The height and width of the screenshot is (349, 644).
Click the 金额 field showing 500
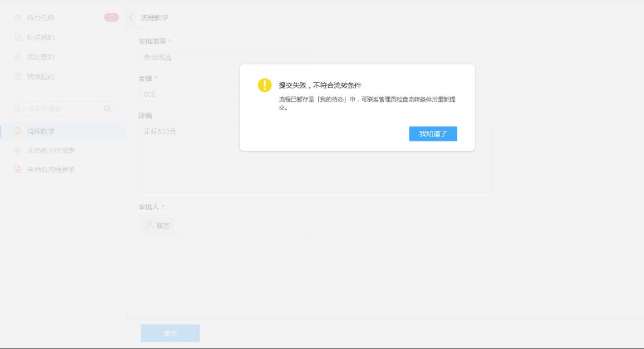tap(189, 94)
